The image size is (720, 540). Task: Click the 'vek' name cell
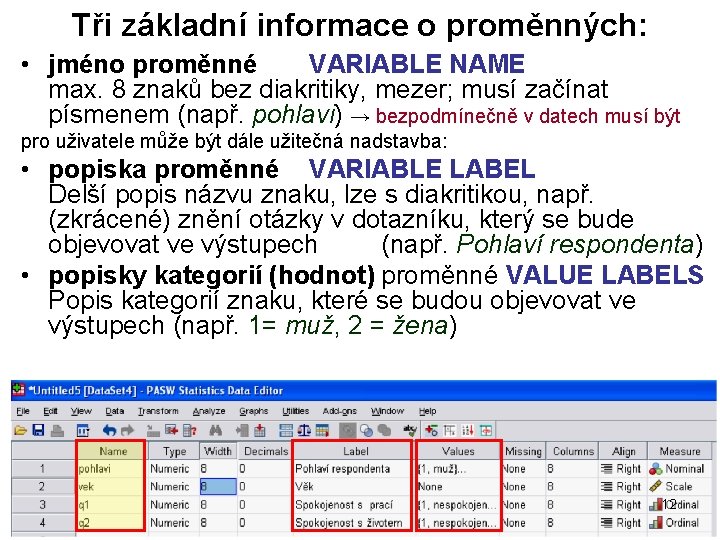pyautogui.click(x=111, y=487)
